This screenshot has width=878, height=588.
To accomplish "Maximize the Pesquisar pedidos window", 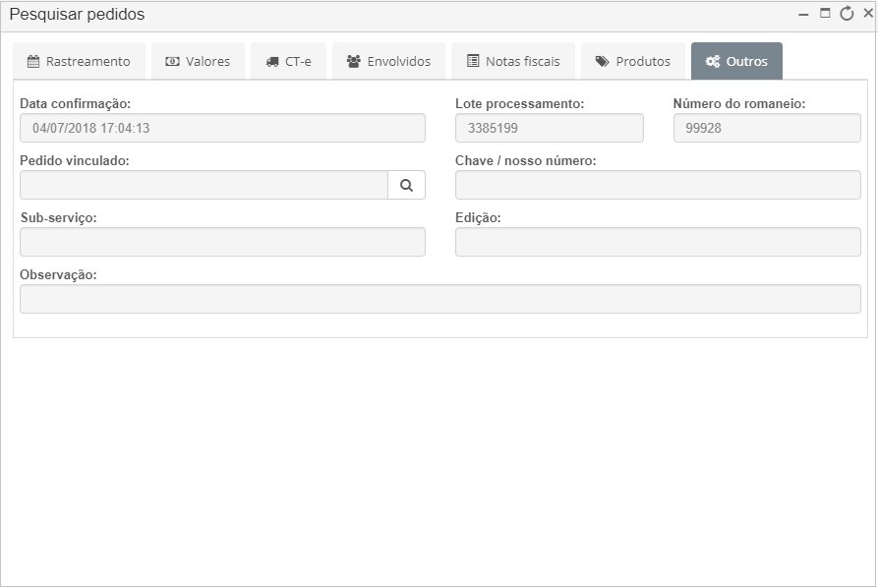I will (x=825, y=14).
